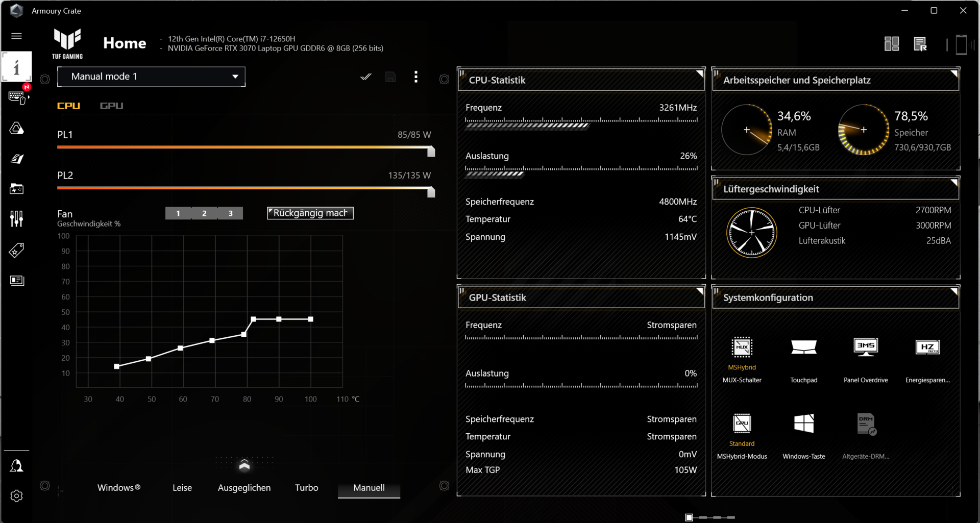Click the CPU-Lüfter 2700RPM reading
Viewport: 980px width, 523px height.
point(933,210)
